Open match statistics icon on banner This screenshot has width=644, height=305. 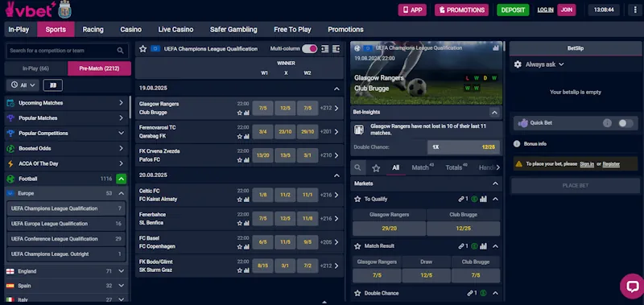(x=496, y=48)
